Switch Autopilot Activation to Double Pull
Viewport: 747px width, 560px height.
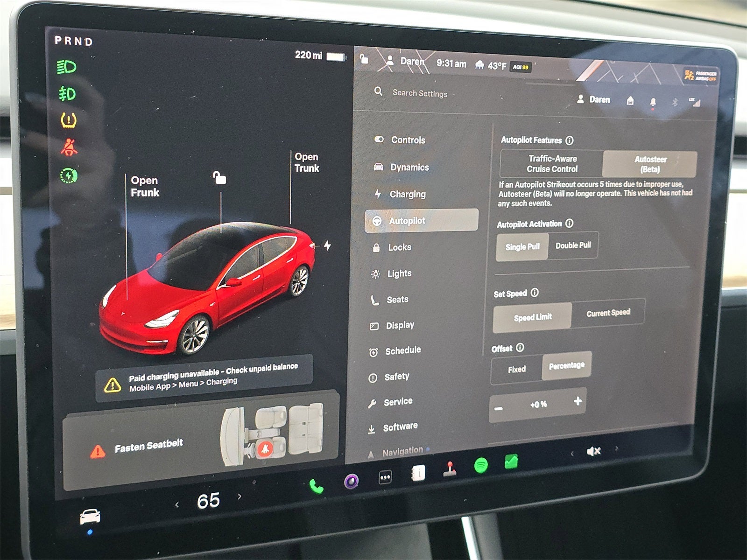click(573, 245)
